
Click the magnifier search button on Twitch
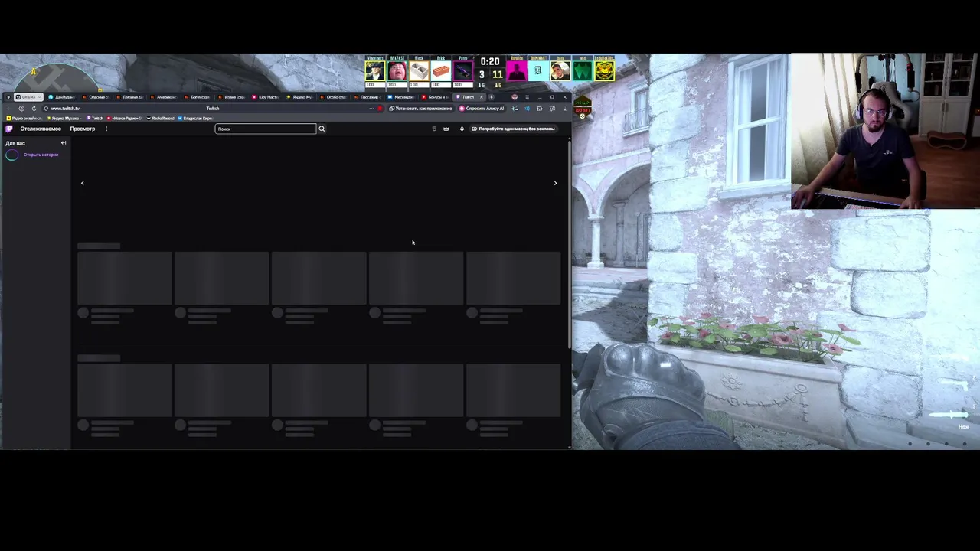click(322, 129)
